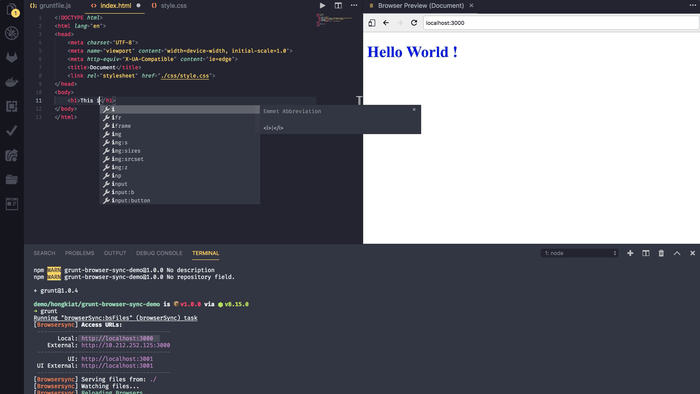Click the localhost:3000 address field

[x=561, y=23]
